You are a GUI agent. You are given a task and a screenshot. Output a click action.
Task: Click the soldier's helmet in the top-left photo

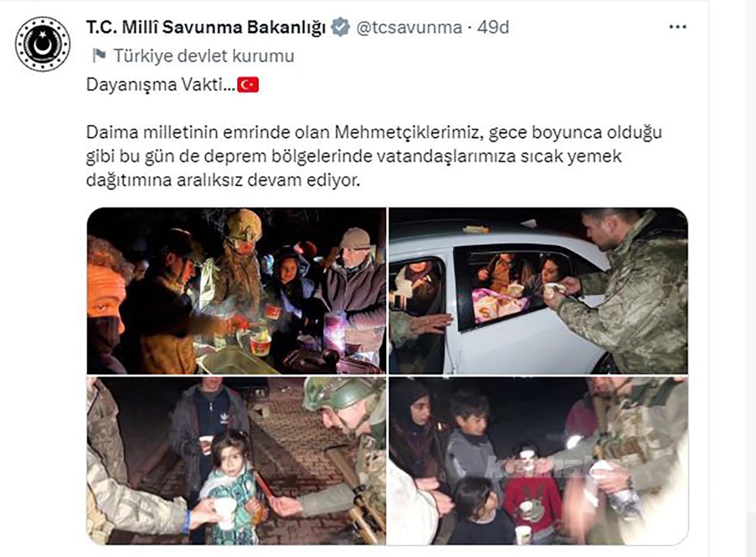pos(244,225)
